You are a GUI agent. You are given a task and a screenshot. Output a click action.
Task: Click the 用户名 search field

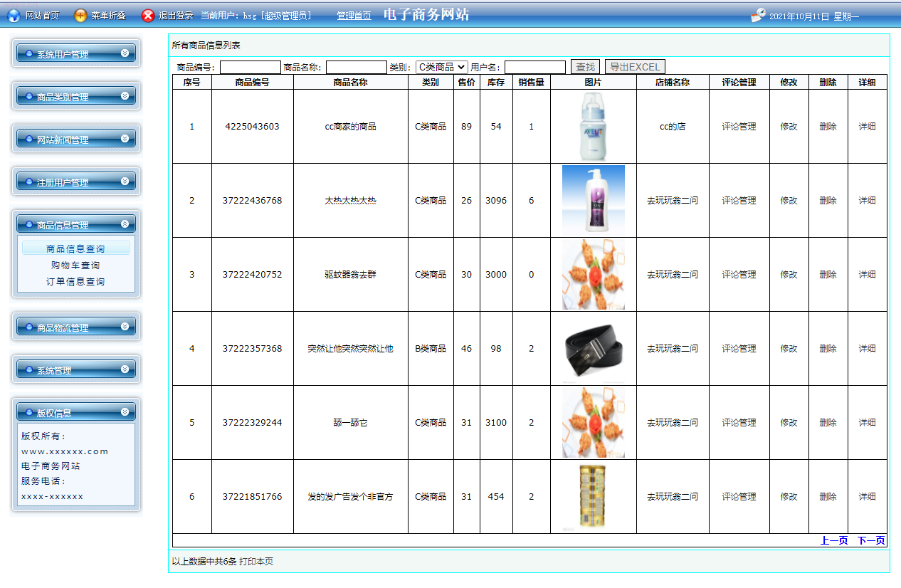pyautogui.click(x=534, y=68)
